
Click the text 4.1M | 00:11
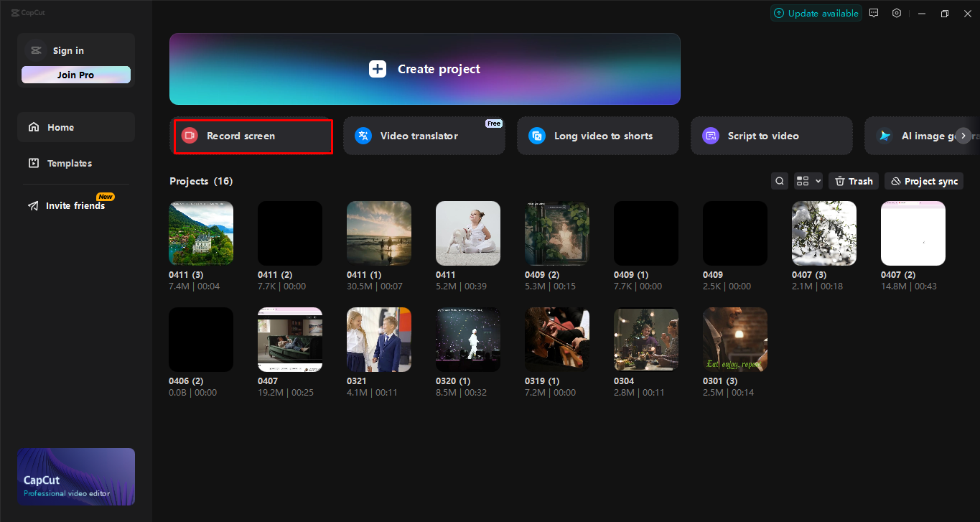[x=372, y=393]
